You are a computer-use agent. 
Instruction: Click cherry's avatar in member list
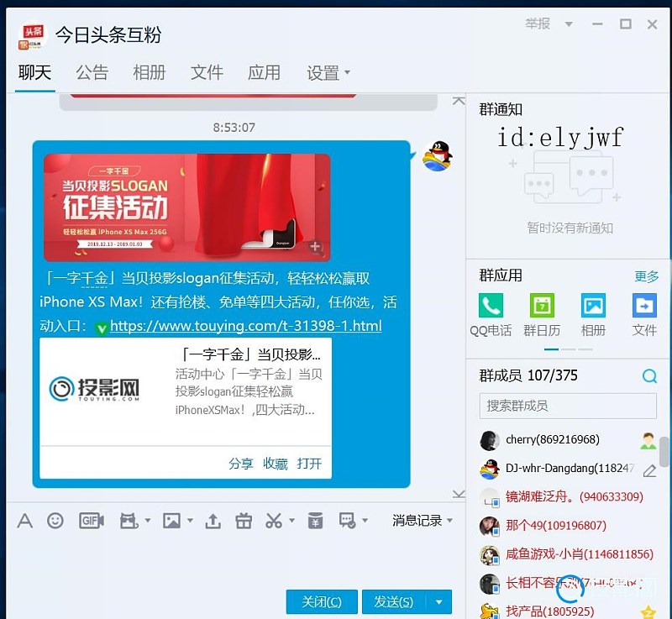[490, 440]
